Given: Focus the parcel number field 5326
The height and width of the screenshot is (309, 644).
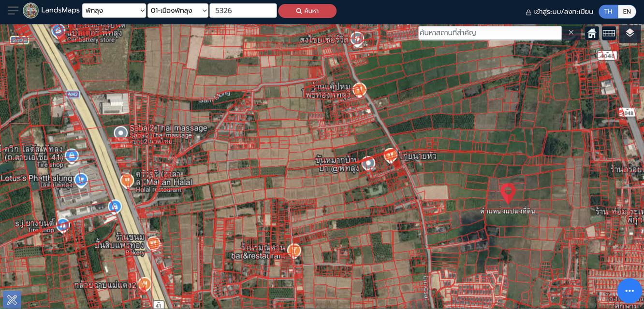Looking at the screenshot, I should (x=243, y=11).
